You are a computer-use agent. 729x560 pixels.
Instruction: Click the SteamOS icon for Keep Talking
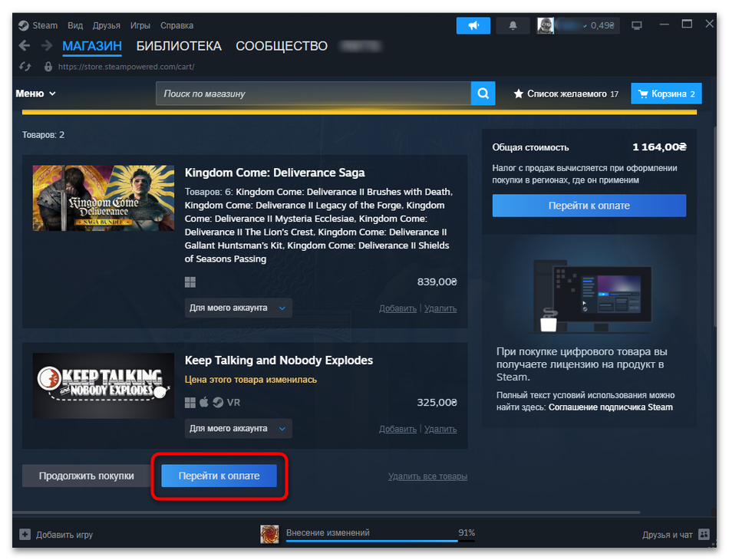(x=218, y=403)
